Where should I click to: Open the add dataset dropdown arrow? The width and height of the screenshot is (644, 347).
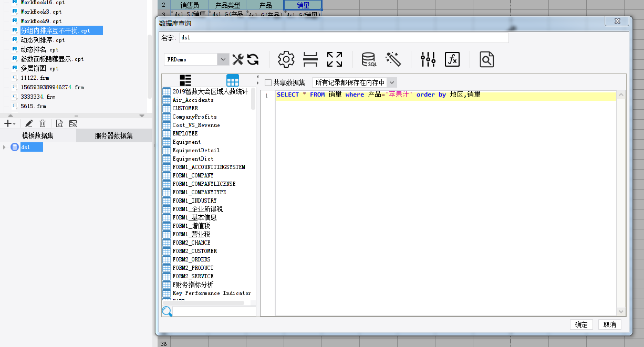[14, 124]
